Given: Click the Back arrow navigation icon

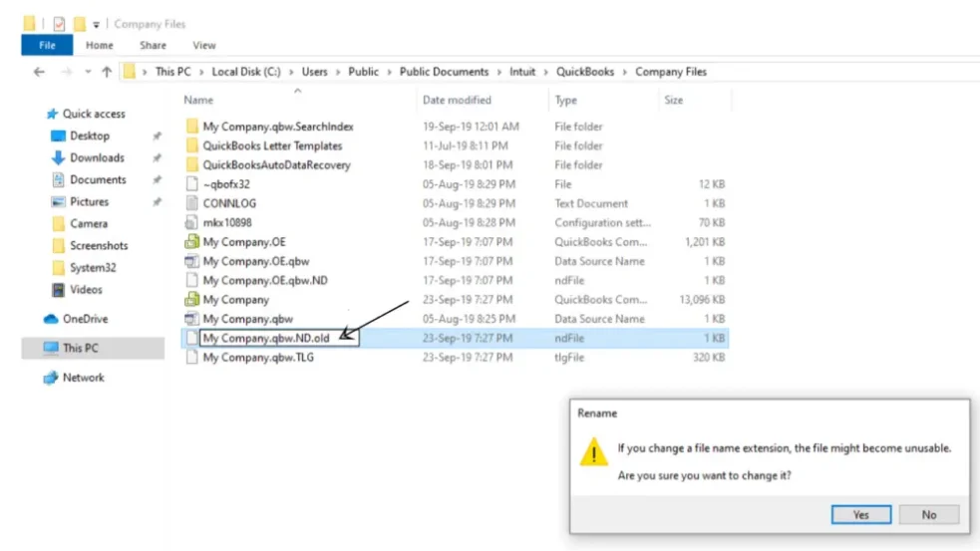Looking at the screenshot, I should click(39, 72).
